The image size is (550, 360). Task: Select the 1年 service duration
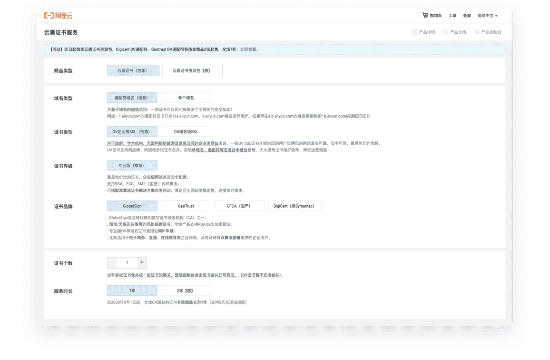[132, 291]
